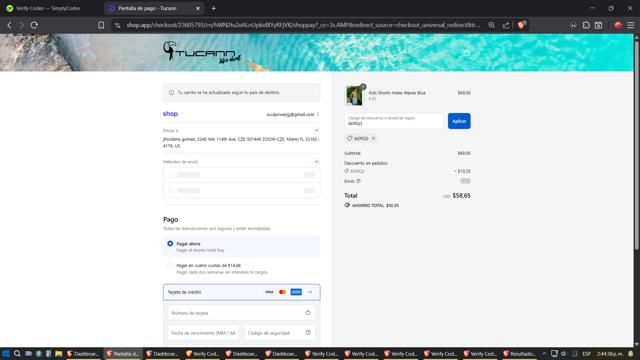Screen dimensions: 640x360
Task: Focus the Código de seguridad field
Action: pos(280,333)
